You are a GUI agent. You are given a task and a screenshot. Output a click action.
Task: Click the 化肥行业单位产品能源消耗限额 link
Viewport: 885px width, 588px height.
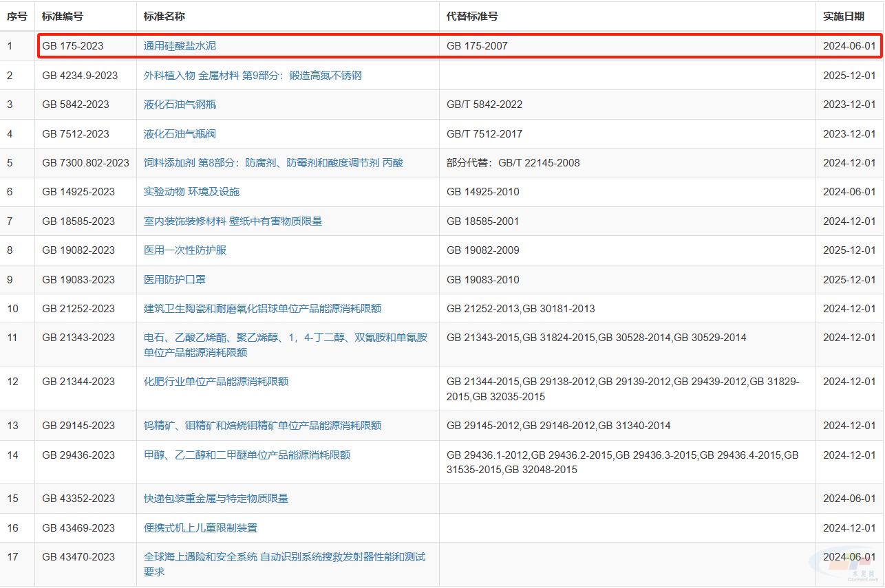[215, 382]
